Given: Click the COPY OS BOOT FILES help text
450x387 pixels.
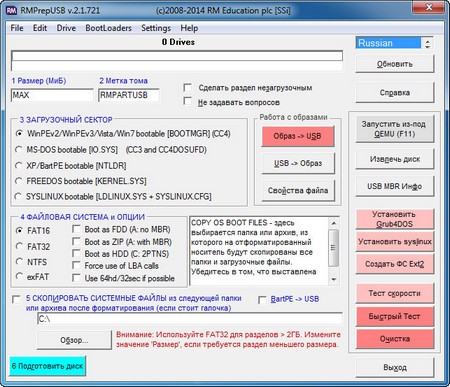Looking at the screenshot, I should pyautogui.click(x=259, y=252).
